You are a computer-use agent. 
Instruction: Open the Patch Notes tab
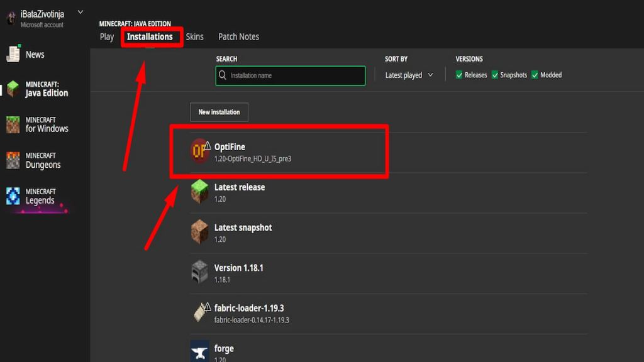(238, 36)
